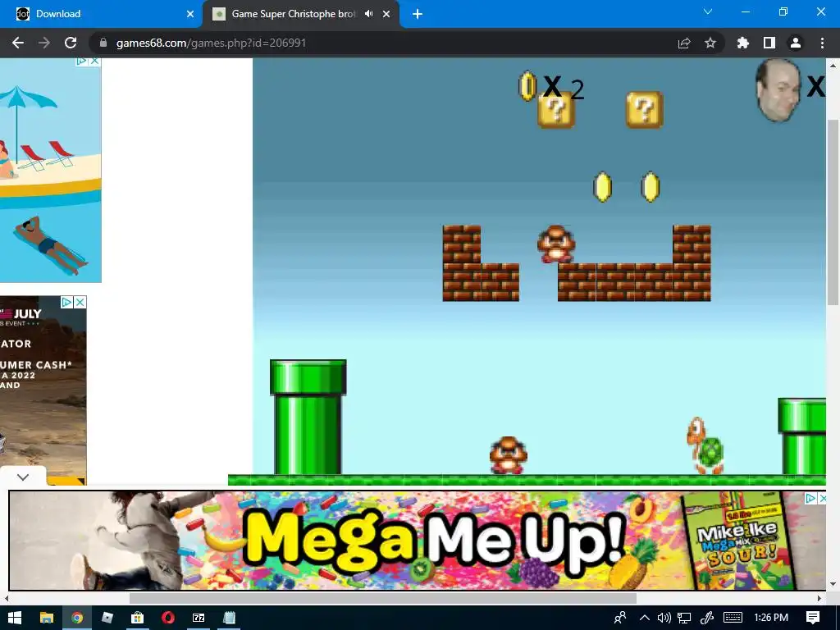Bookmark this page with the star icon
840x630 pixels.
(x=710, y=43)
